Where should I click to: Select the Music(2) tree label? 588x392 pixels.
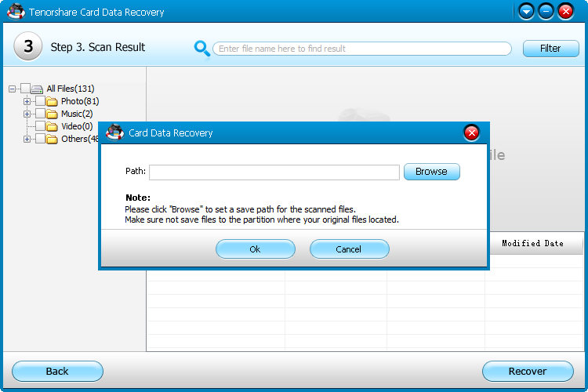(77, 114)
